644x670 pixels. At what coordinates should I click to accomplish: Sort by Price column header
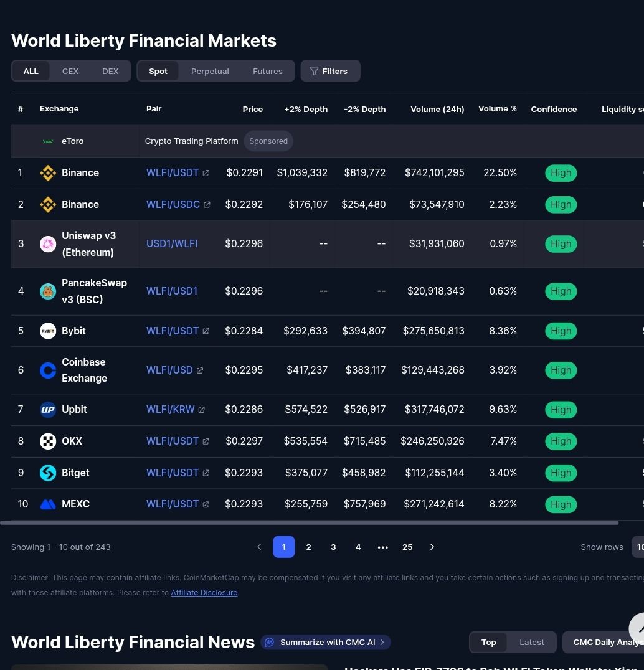click(x=253, y=110)
